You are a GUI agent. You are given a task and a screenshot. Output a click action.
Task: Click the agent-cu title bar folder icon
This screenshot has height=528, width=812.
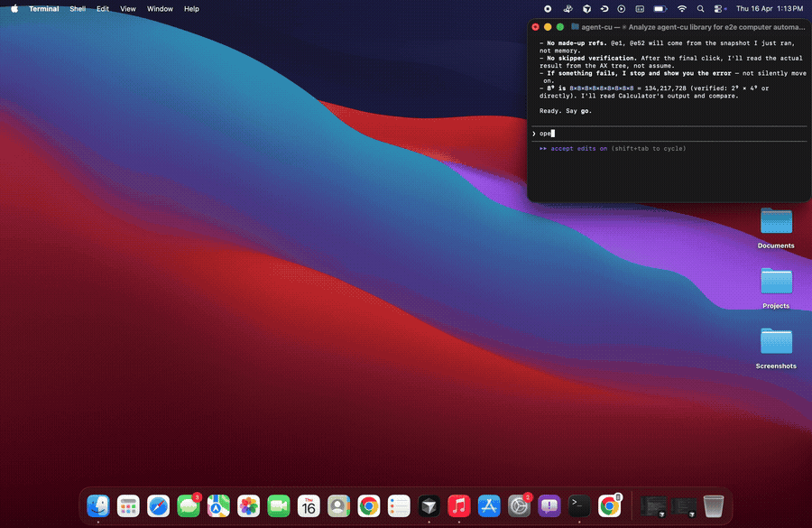tap(575, 26)
